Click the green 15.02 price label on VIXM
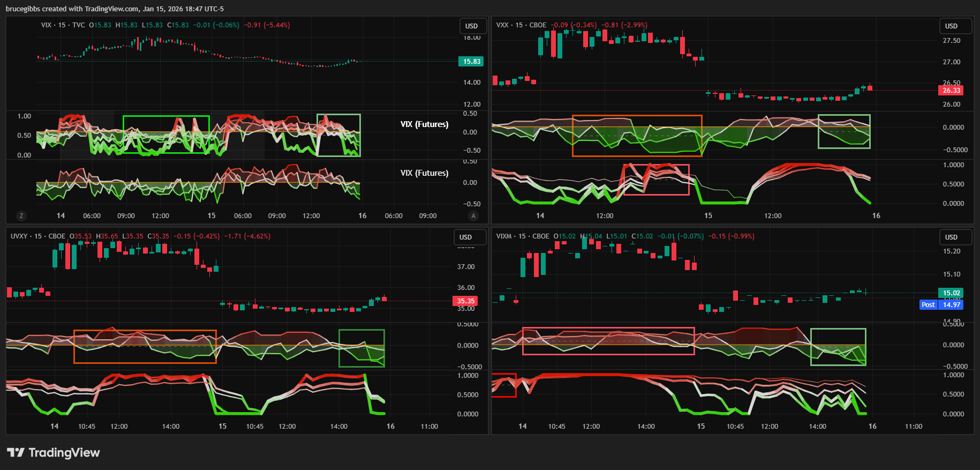The image size is (980, 470). 951,293
